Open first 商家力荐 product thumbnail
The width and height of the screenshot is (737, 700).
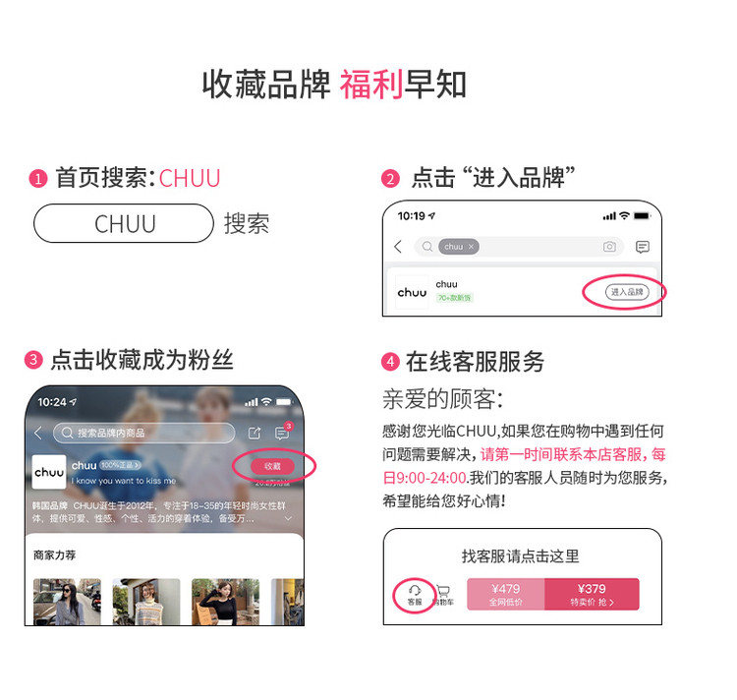pos(67,602)
